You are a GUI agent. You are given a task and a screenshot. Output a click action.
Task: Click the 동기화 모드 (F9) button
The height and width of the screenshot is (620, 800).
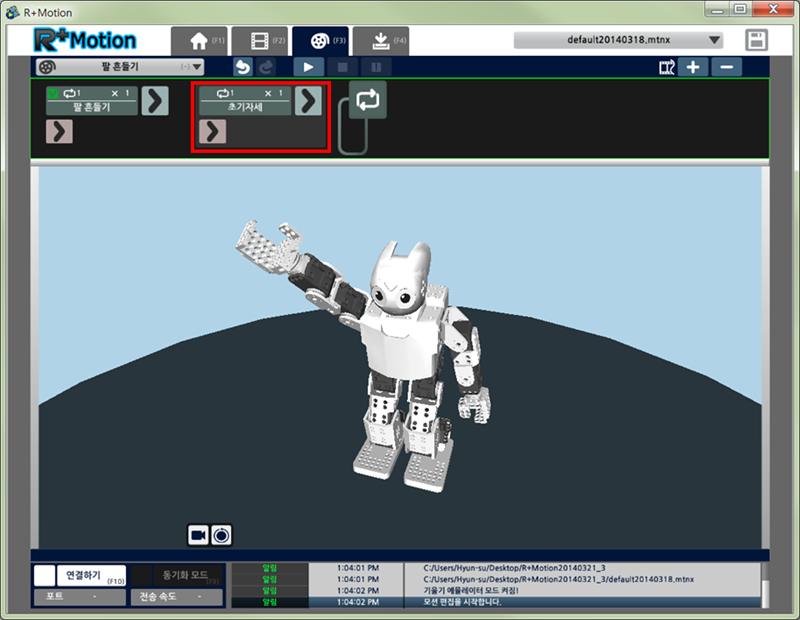[188, 576]
